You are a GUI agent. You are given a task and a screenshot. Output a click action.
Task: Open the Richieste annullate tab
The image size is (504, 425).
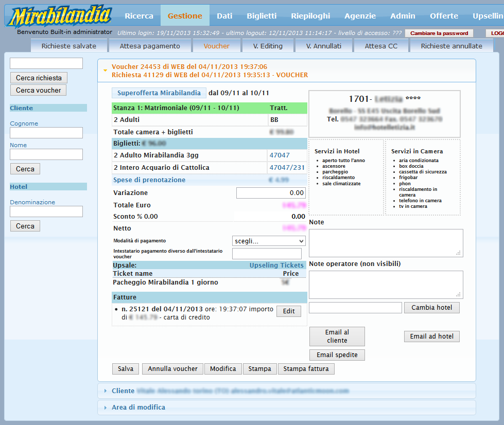[x=451, y=46]
